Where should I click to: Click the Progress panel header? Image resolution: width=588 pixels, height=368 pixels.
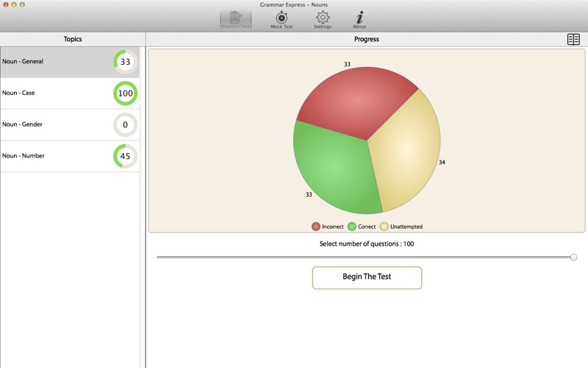(366, 39)
